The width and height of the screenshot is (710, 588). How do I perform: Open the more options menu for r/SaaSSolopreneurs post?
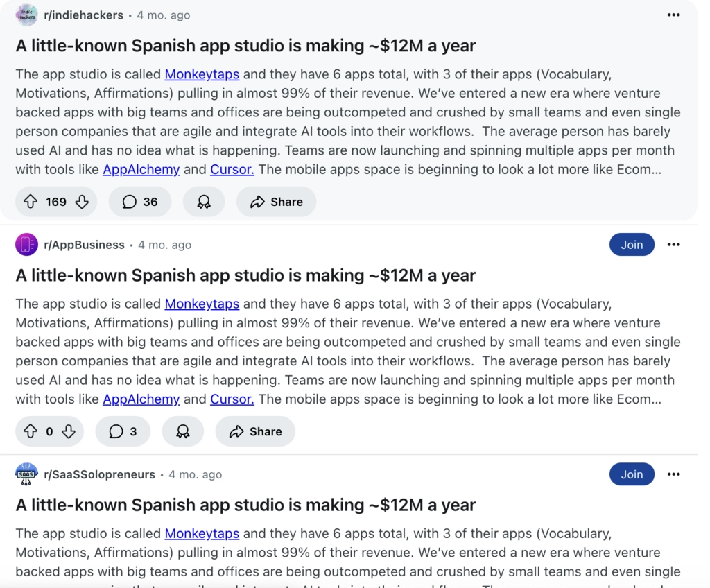[x=673, y=474]
